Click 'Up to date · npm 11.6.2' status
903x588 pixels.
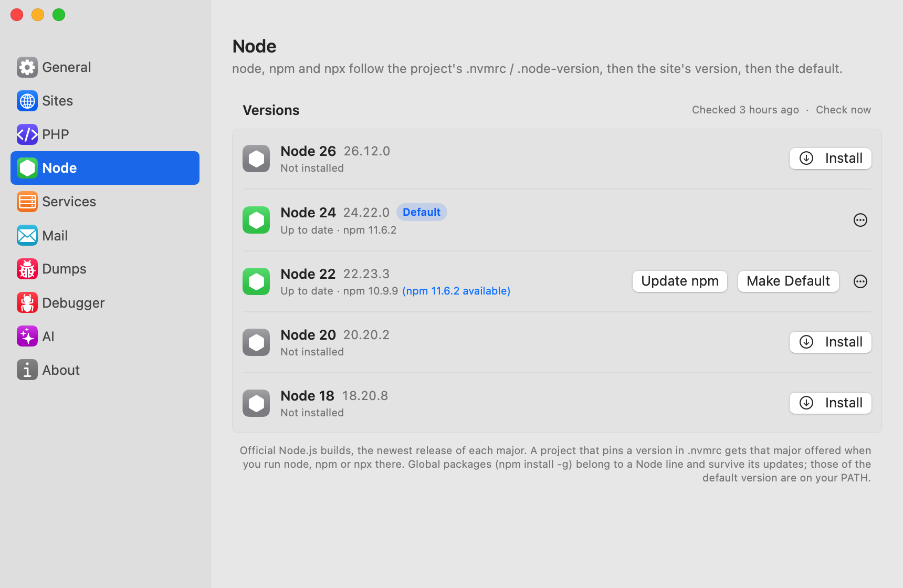339,230
